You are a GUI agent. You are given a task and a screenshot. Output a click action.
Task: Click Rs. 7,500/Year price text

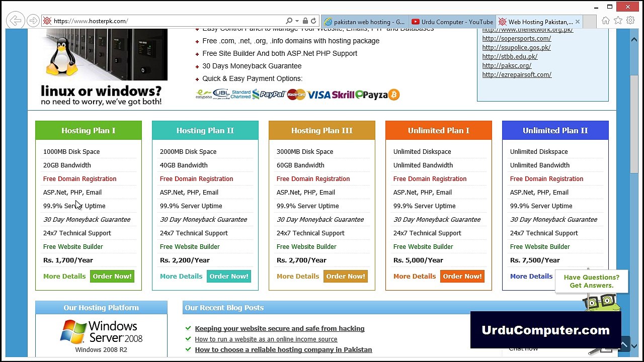pyautogui.click(x=535, y=260)
